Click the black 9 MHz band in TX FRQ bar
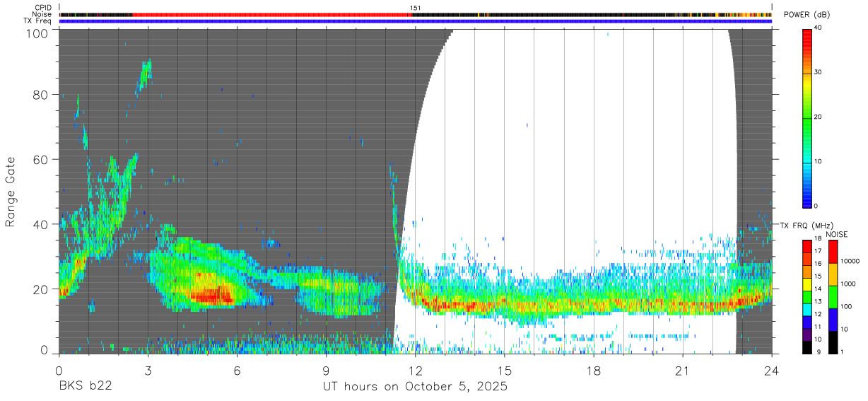Viewport: 868px width, 401px height. coord(807,347)
